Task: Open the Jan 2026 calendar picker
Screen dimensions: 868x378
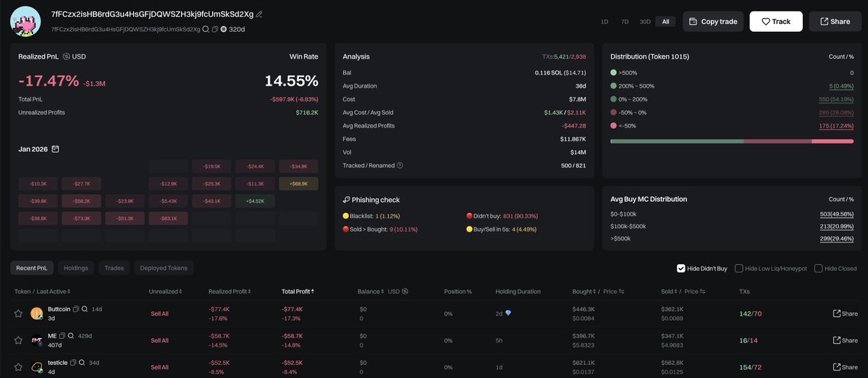Action: point(55,149)
